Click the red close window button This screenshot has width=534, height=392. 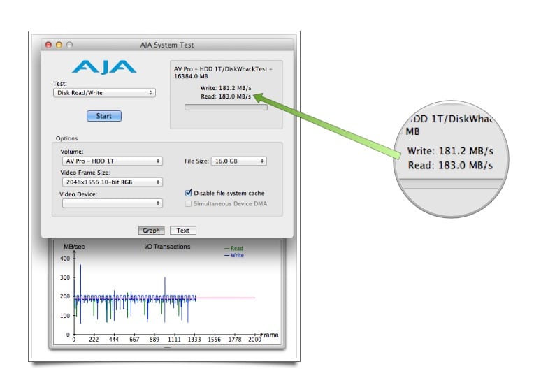49,45
